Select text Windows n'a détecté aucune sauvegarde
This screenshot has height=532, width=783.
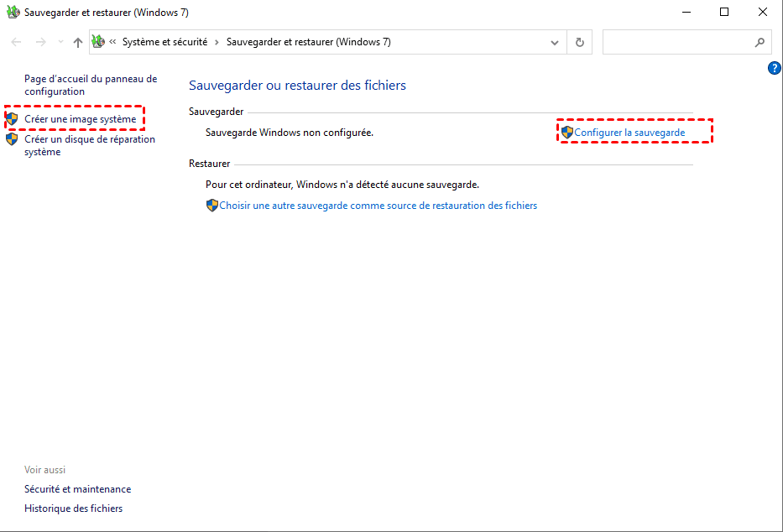(x=388, y=185)
